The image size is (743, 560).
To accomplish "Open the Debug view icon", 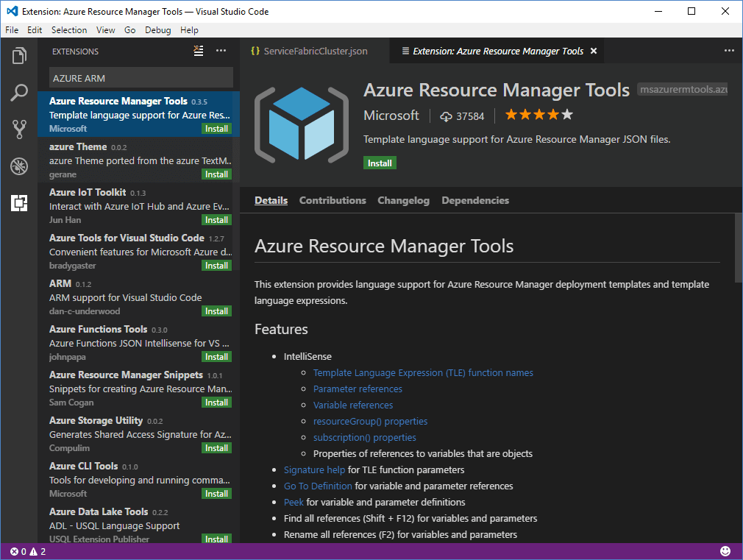I will tap(19, 166).
